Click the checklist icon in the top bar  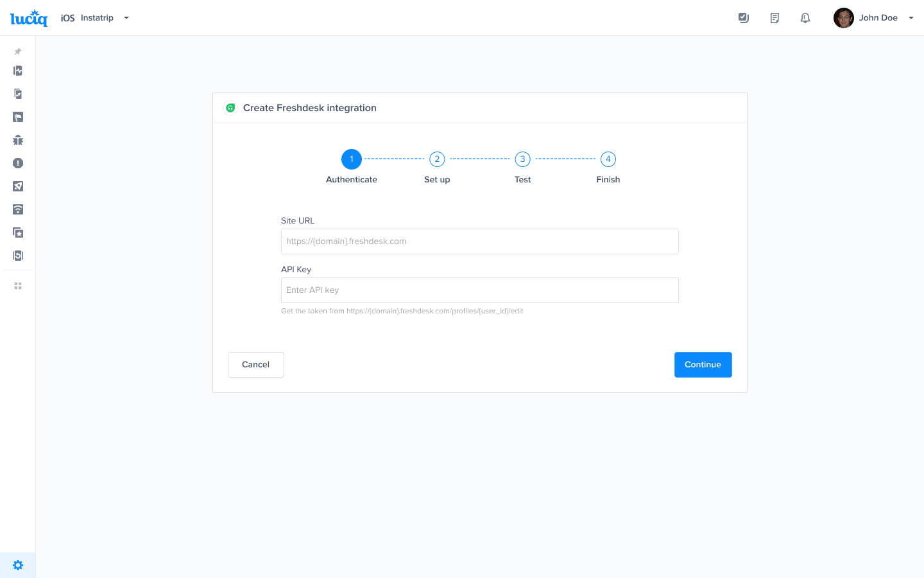point(744,18)
